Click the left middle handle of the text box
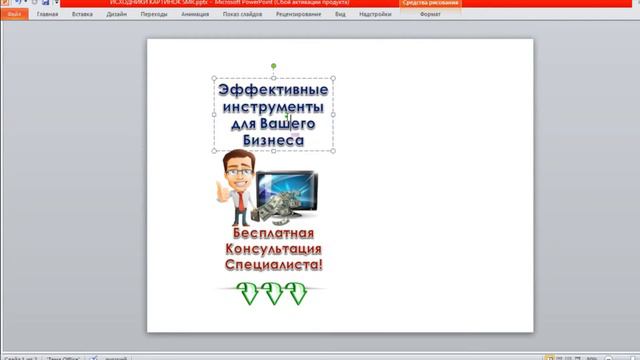The image size is (640, 360). [x=214, y=115]
